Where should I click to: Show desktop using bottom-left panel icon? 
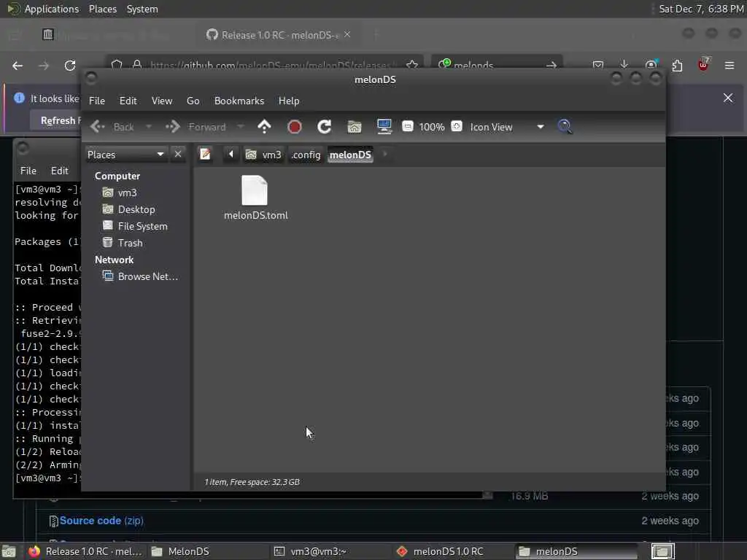pos(9,552)
